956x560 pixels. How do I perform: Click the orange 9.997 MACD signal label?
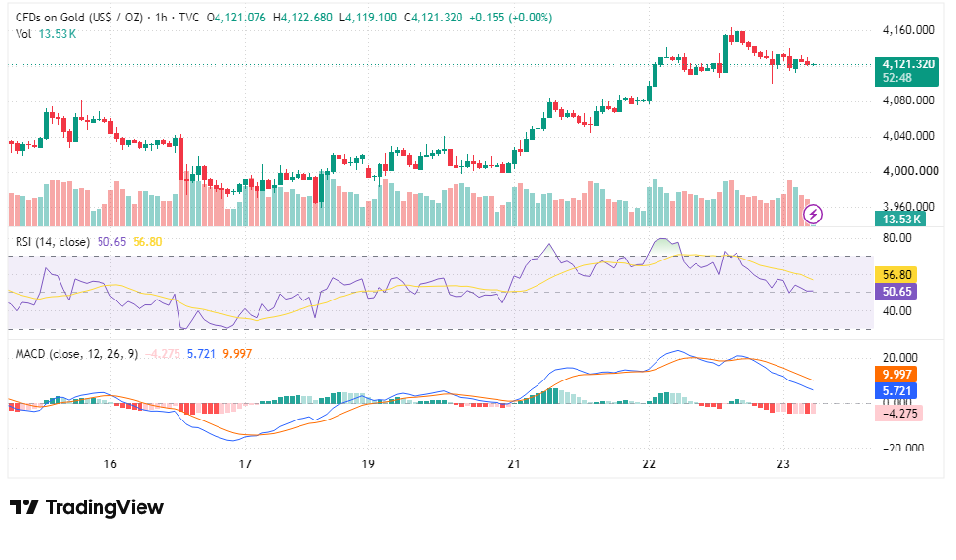point(896,375)
